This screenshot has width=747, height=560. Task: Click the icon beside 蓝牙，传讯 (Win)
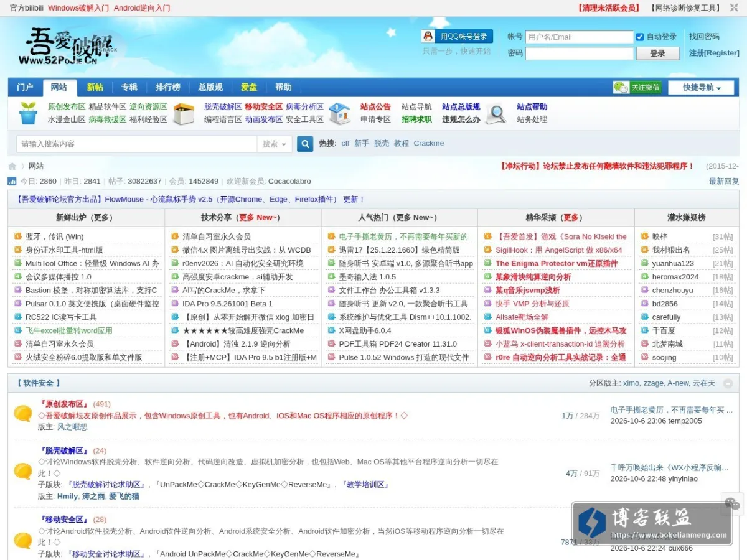17,236
